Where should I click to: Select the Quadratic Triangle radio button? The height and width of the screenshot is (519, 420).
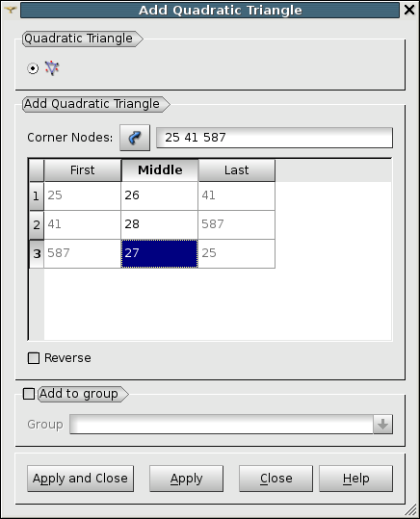pyautogui.click(x=33, y=68)
